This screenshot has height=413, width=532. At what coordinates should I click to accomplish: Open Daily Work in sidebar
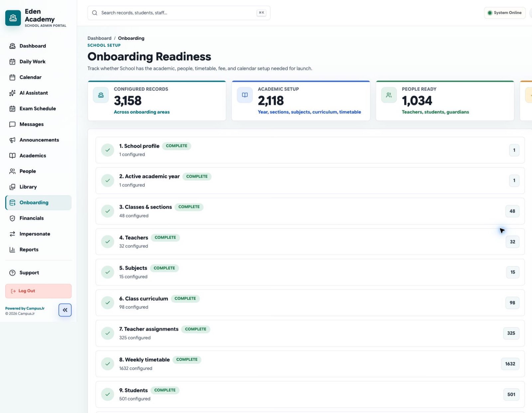[x=38, y=61]
